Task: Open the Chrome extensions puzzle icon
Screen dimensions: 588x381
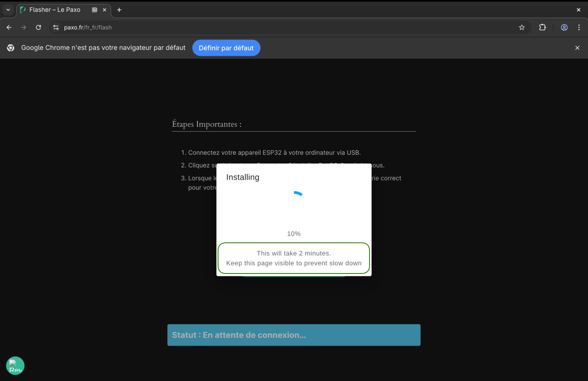Action: coord(542,27)
